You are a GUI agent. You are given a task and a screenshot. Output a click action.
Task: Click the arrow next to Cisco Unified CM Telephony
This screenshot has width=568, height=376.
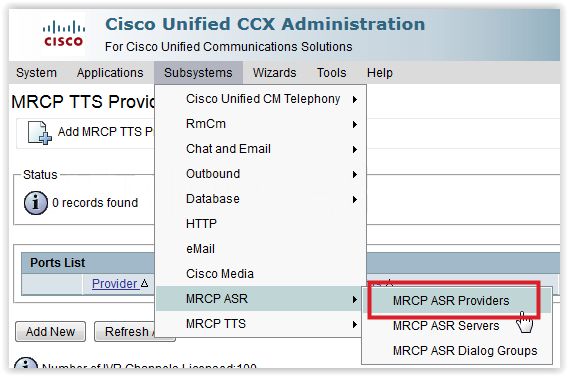tap(355, 99)
